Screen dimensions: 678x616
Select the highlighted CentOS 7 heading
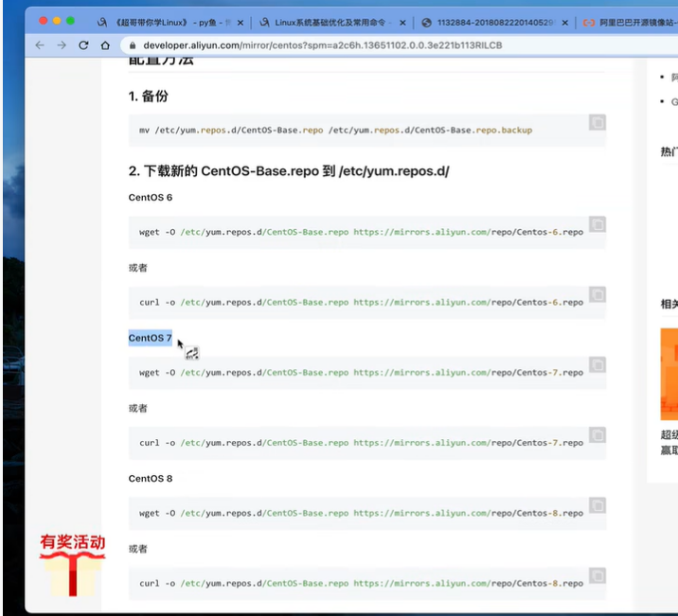coord(150,338)
